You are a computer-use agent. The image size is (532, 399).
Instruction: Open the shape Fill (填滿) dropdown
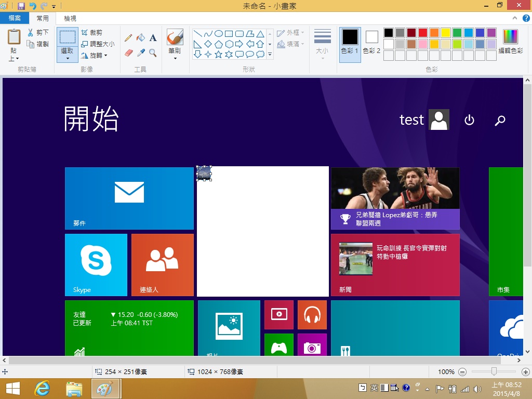(290, 44)
